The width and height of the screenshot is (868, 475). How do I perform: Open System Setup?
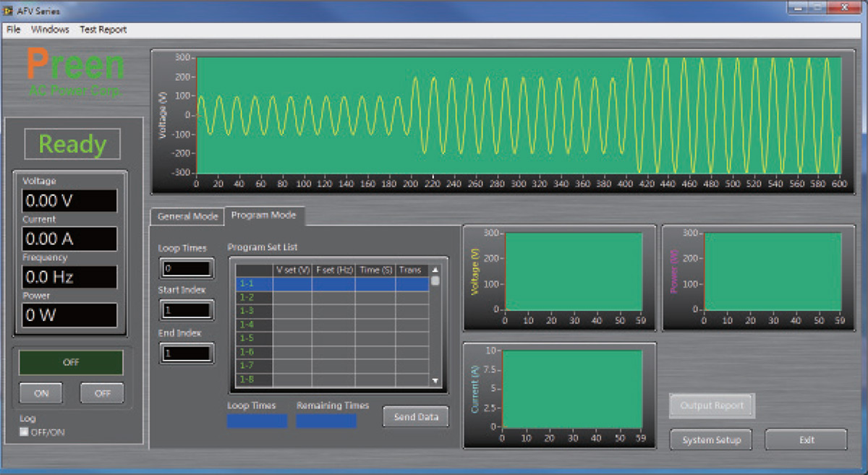point(712,440)
